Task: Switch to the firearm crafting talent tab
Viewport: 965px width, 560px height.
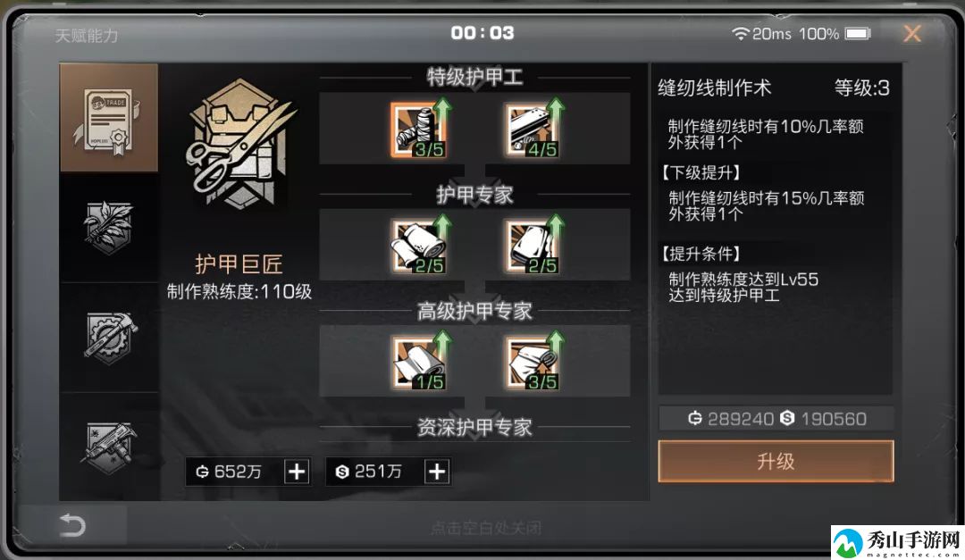Action: 109,447
